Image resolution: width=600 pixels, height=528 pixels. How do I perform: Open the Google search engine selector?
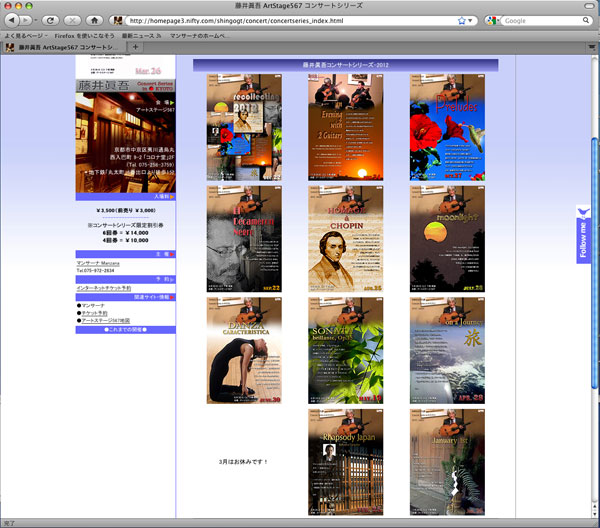pos(493,21)
